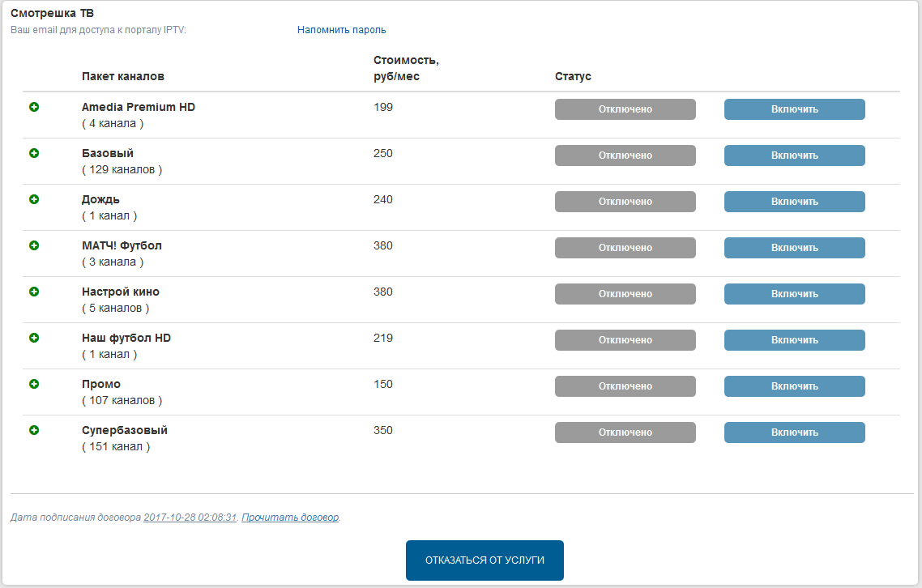Click the price 150 cell
The height and width of the screenshot is (588, 922).
pyautogui.click(x=383, y=384)
